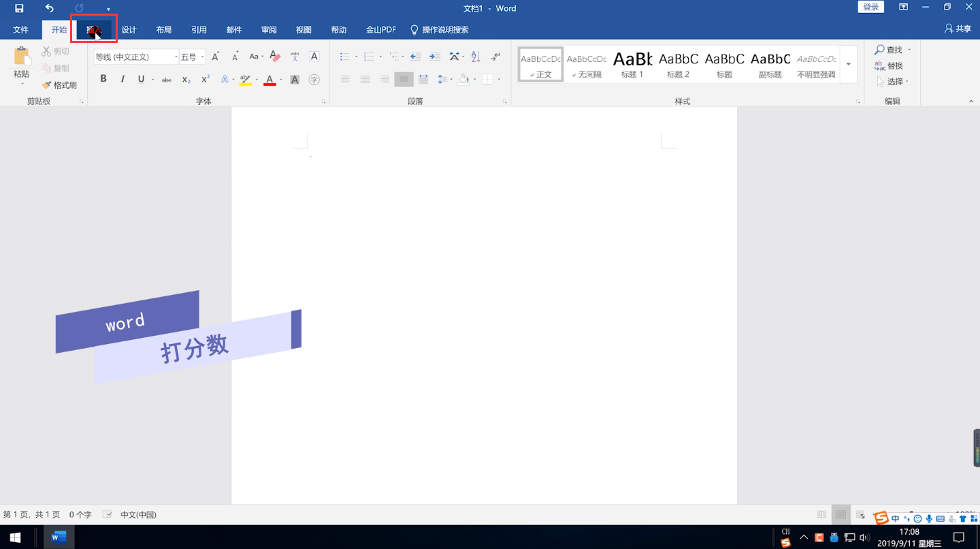Viewport: 980px width, 549px height.
Task: Switch to the 布局 layout tab
Action: pos(164,30)
